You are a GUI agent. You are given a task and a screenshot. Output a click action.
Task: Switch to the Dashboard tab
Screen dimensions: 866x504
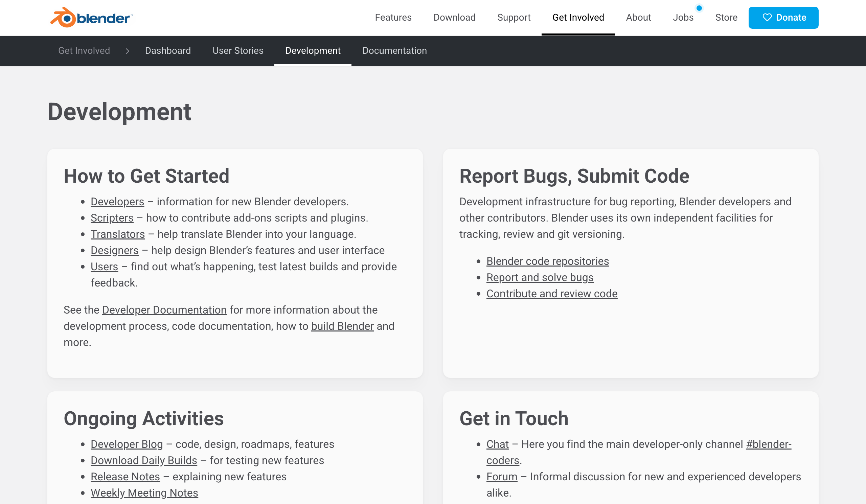168,50
